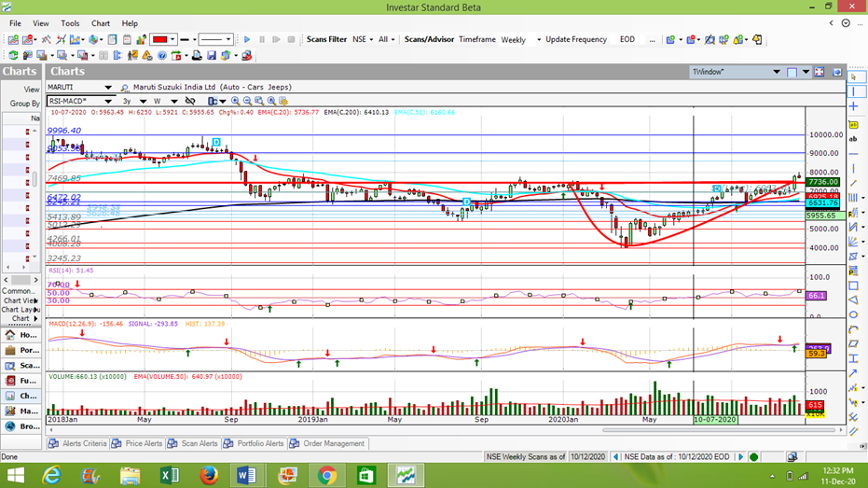Click the add alert bell icon
The width and height of the screenshot is (868, 488).
coord(737,39)
